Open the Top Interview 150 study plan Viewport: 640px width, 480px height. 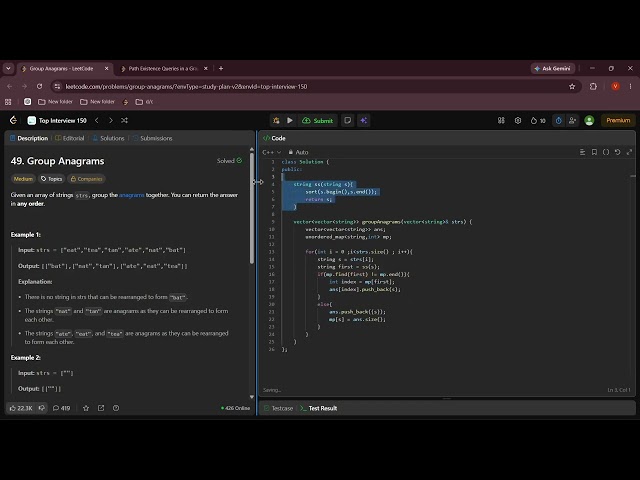[x=57, y=120]
